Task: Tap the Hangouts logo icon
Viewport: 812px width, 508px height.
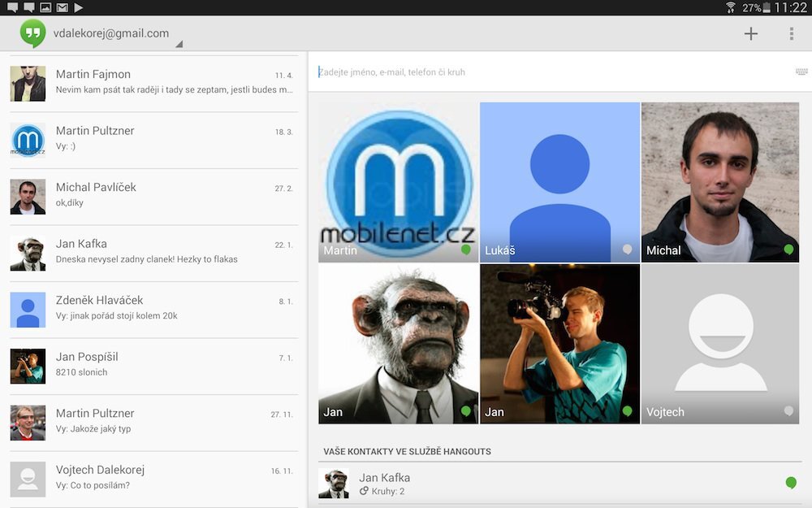Action: tap(32, 33)
